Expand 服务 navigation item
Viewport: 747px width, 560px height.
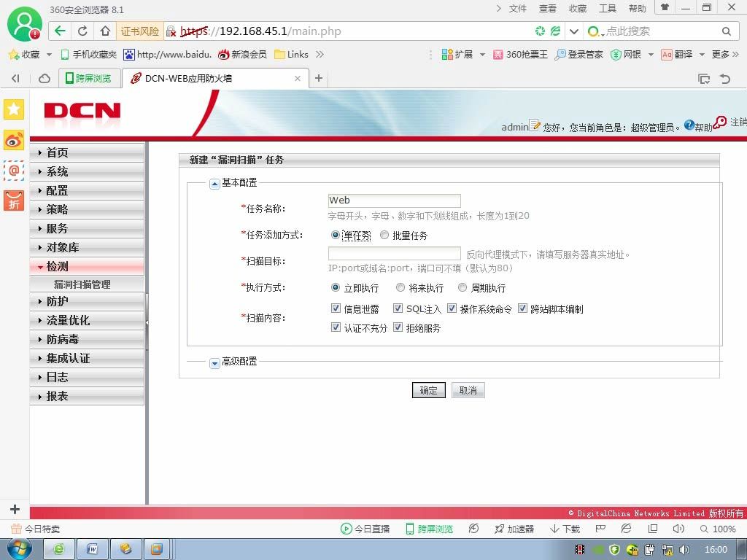(88, 228)
